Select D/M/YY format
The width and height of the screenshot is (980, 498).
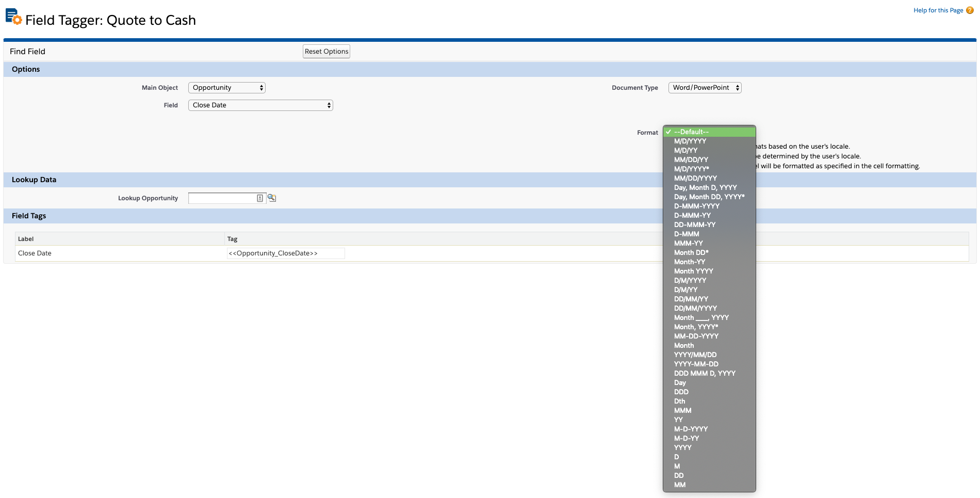tap(709, 290)
